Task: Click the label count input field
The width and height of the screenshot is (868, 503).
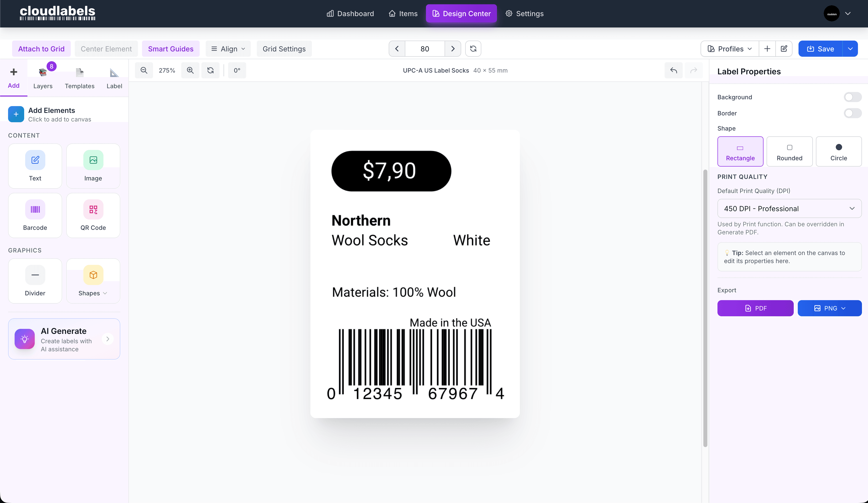Action: coord(425,49)
